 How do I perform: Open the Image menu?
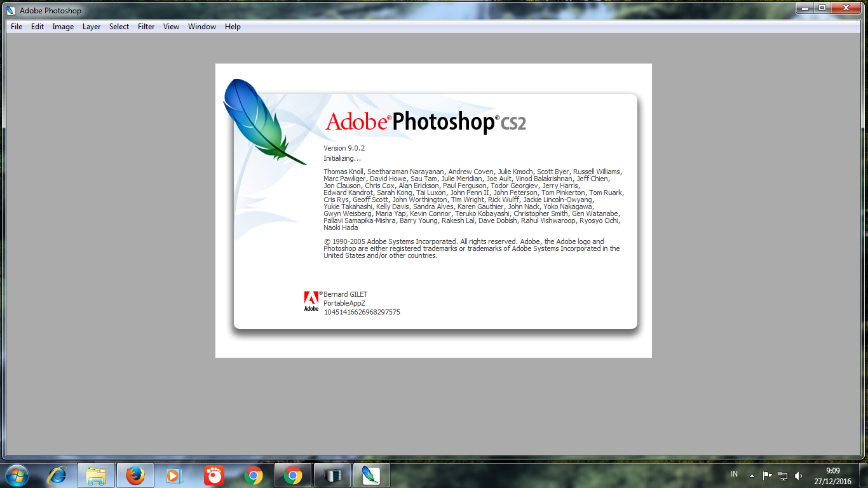click(63, 27)
